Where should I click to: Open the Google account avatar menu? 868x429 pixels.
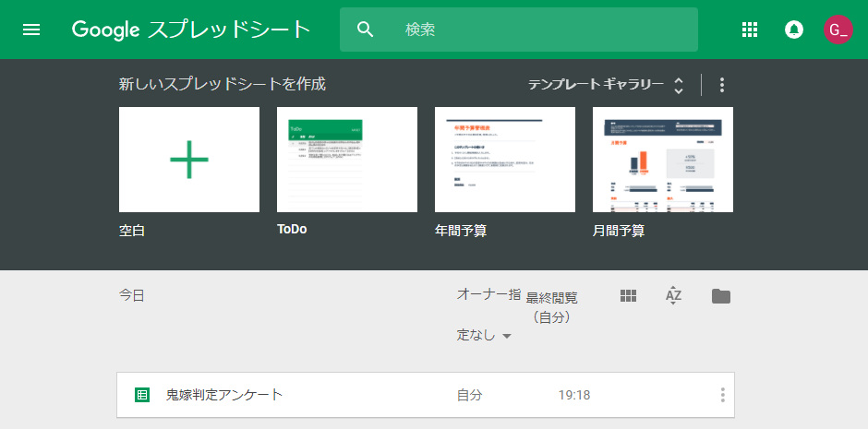(x=838, y=30)
